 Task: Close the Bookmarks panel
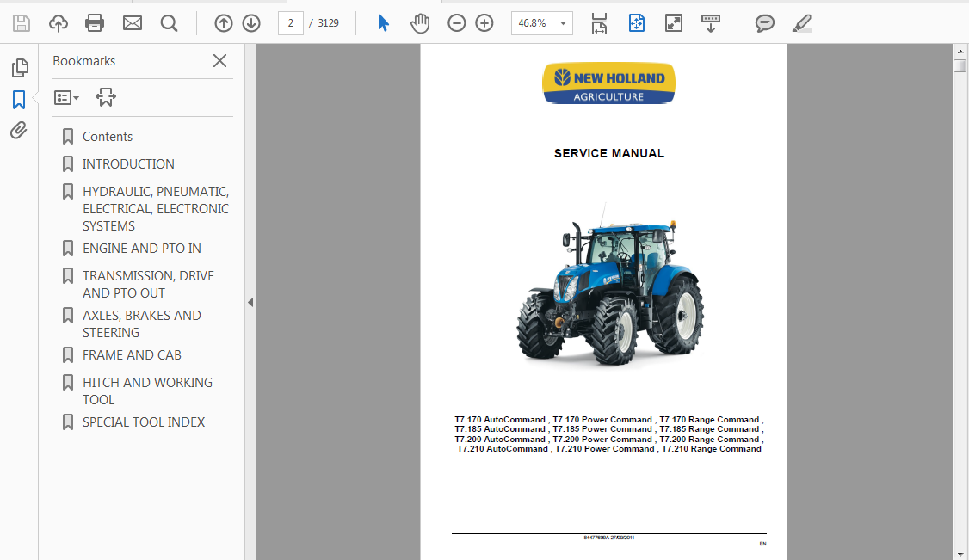point(219,60)
